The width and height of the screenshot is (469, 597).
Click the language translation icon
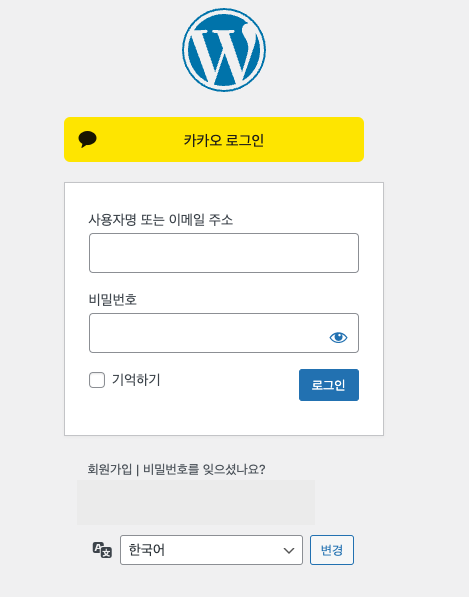[x=102, y=550]
